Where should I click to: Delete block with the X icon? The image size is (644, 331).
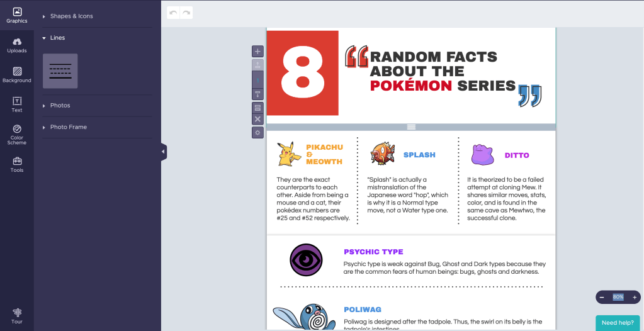pos(257,119)
